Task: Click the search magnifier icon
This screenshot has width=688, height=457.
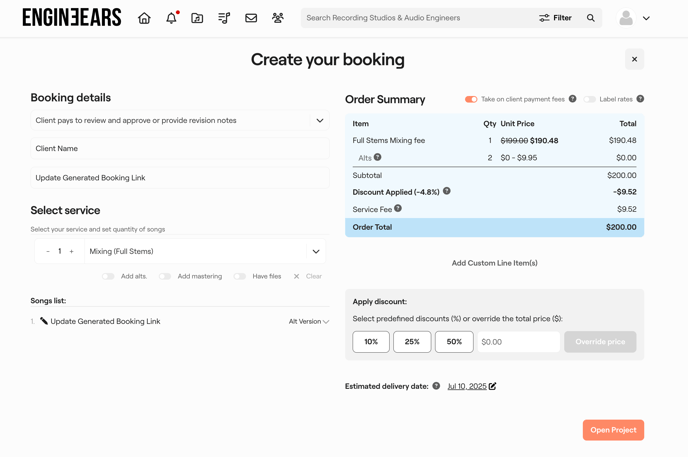Action: [591, 18]
